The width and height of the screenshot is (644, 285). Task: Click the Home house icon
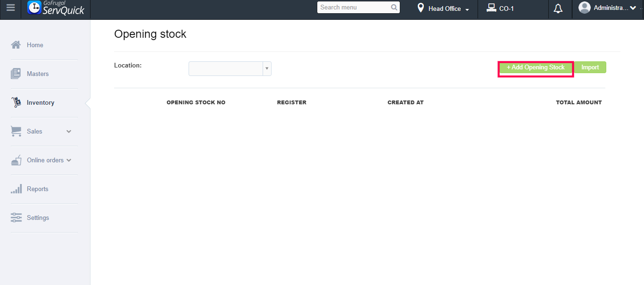[x=16, y=45]
